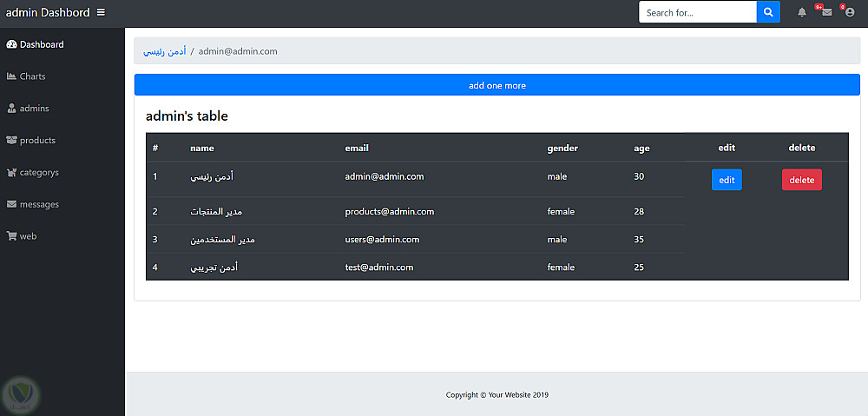
Task: Click gender 'male' in users@admin.com row
Action: click(557, 240)
